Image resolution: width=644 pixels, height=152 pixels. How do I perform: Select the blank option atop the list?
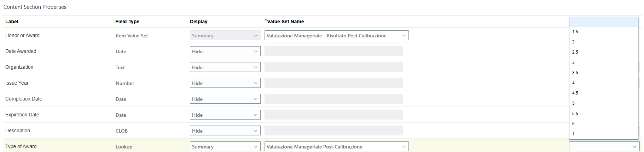coord(603,22)
